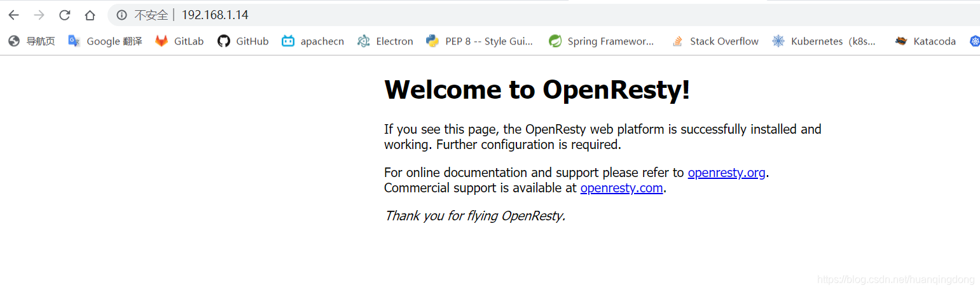This screenshot has height=291, width=980.
Task: Reload the page with the refresh icon
Action: (x=64, y=15)
